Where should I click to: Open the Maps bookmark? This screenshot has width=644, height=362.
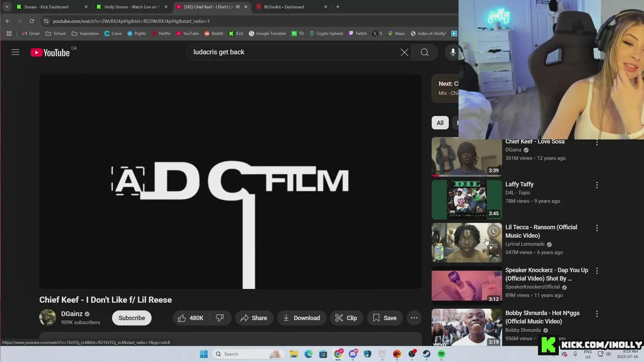(x=396, y=34)
